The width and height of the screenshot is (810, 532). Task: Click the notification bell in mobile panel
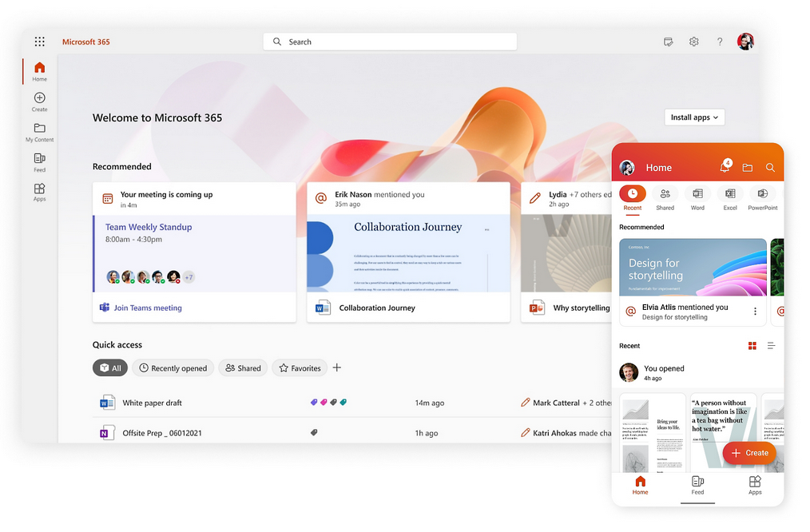click(x=725, y=166)
